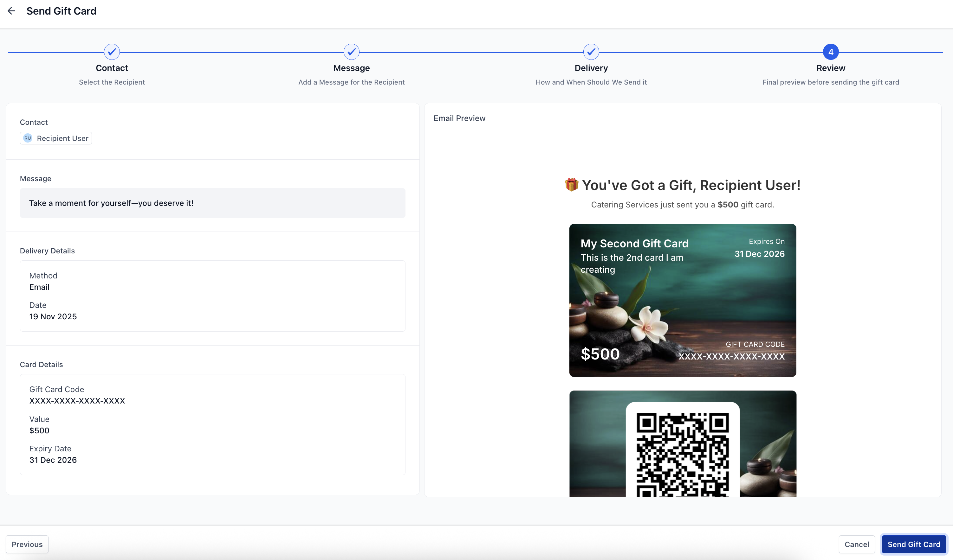
Task: Go back with the Previous button
Action: tap(27, 544)
